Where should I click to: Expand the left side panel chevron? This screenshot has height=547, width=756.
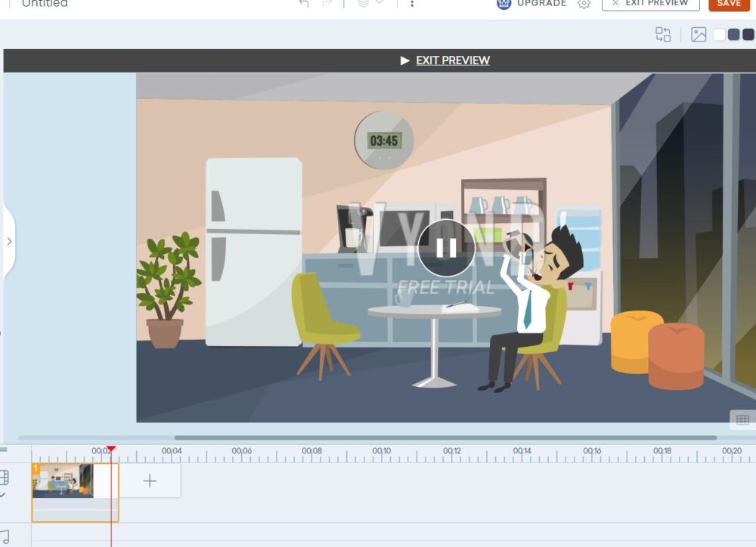[x=9, y=242]
